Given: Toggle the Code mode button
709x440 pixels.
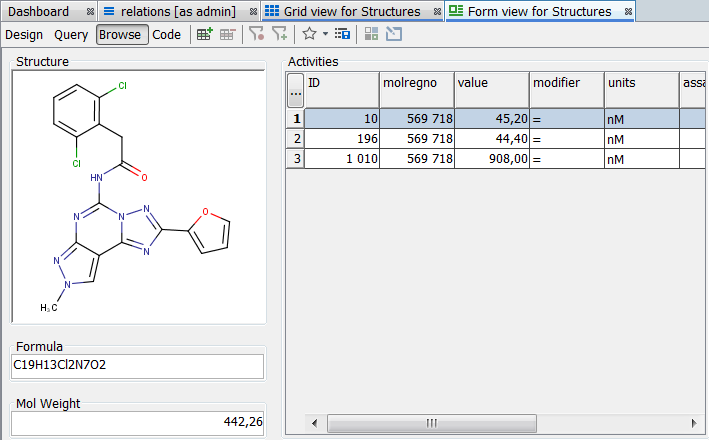Looking at the screenshot, I should (167, 34).
